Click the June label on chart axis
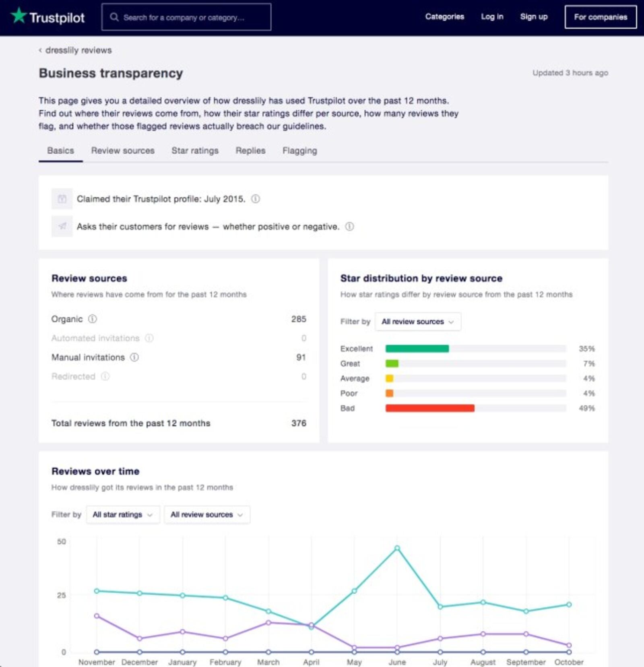This screenshot has height=667, width=644. pyautogui.click(x=397, y=662)
